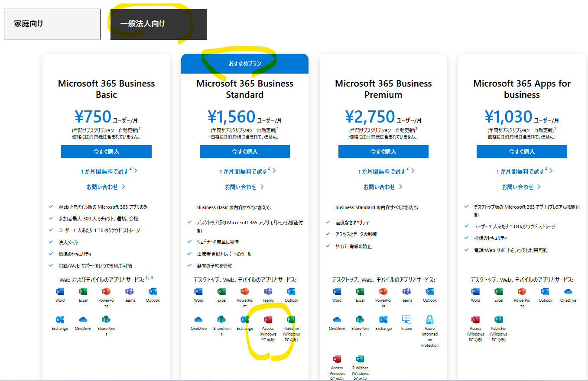Click Excel icon in Business Basic card
The height and width of the screenshot is (381, 588).
coord(83,291)
